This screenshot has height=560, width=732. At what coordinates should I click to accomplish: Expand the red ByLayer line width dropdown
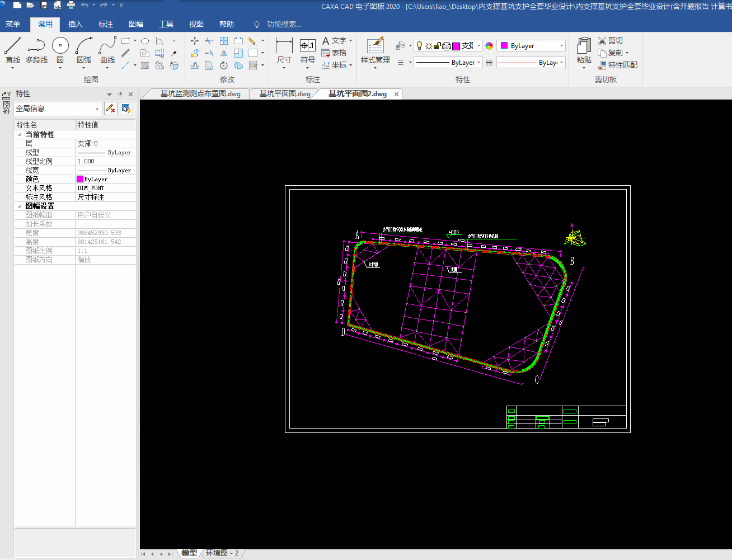(561, 63)
